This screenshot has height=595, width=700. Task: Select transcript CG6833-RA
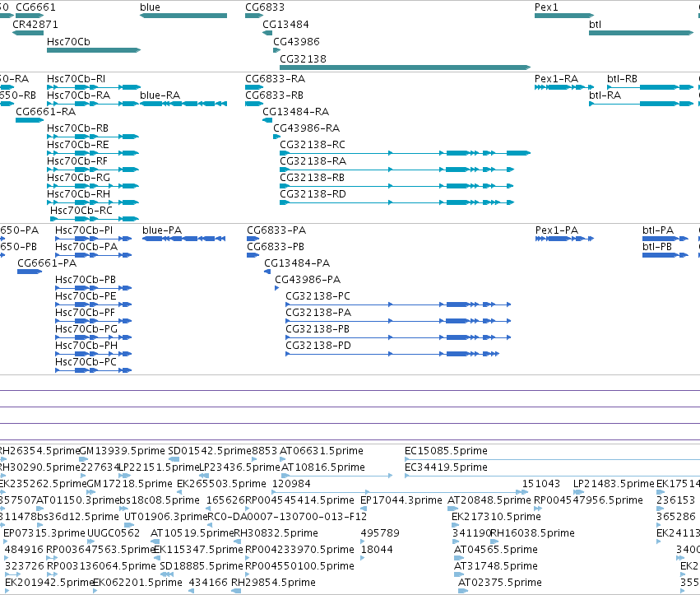(254, 87)
